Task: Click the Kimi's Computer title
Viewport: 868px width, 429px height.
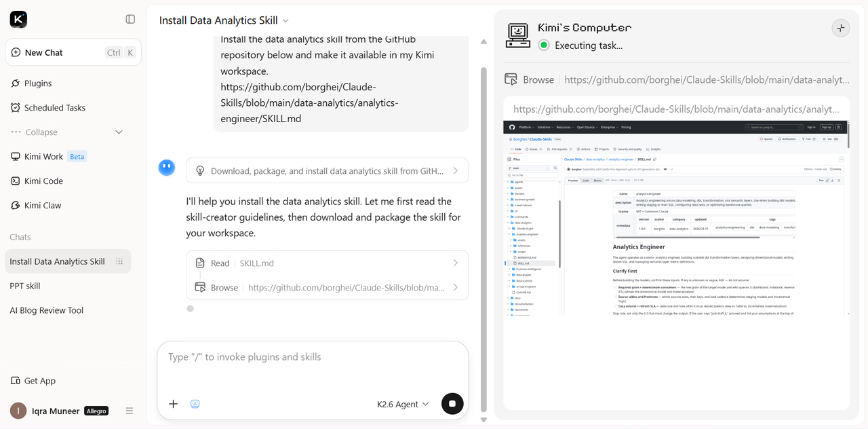Action: [585, 28]
